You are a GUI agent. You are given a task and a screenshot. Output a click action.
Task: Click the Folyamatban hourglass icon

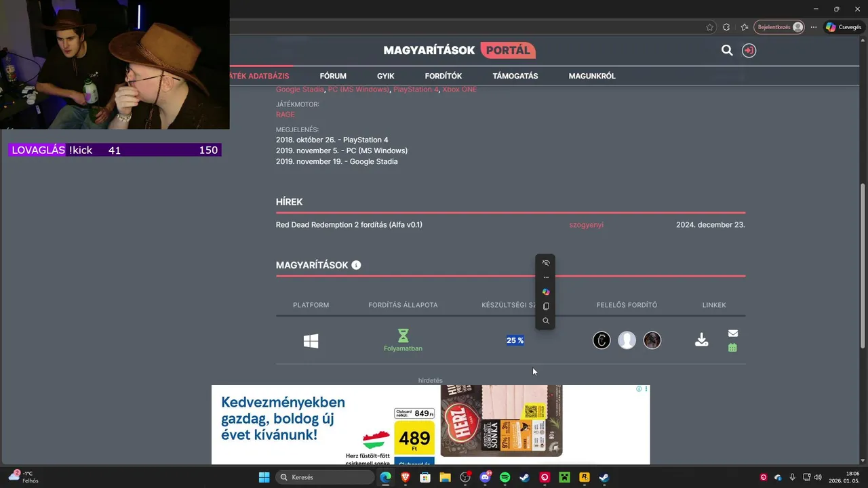(403, 335)
